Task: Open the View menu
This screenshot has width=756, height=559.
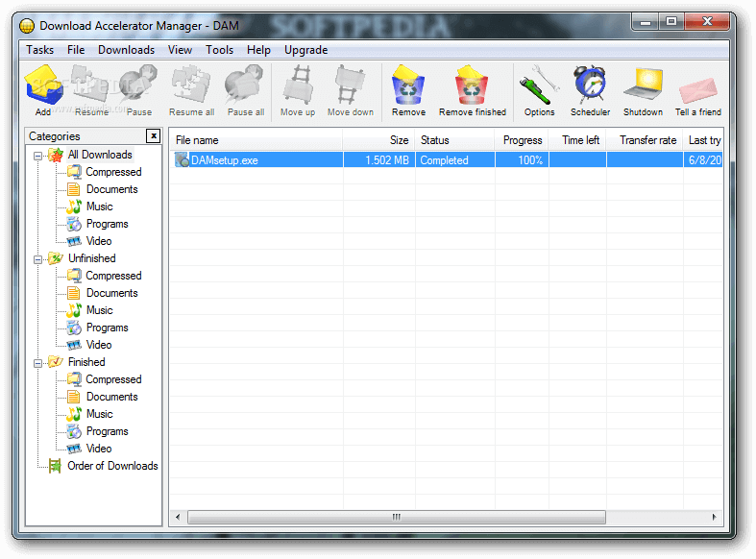Action: tap(180, 50)
